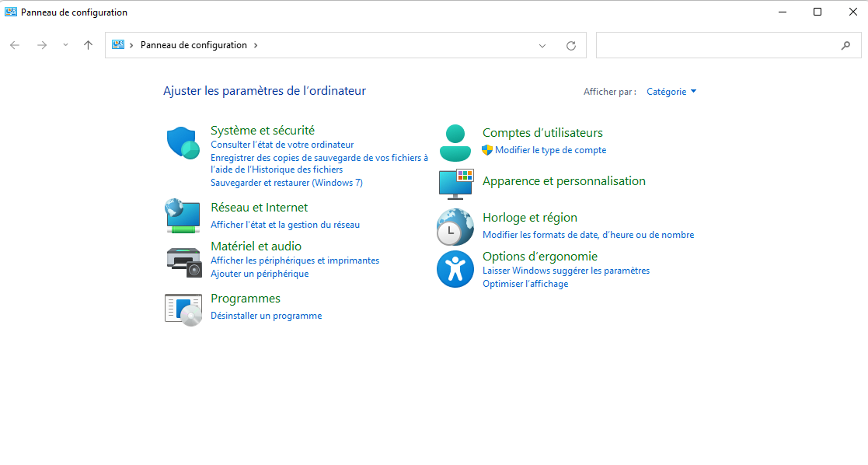The image size is (868, 465).
Task: Open Matériel et audio category
Action: tap(256, 246)
